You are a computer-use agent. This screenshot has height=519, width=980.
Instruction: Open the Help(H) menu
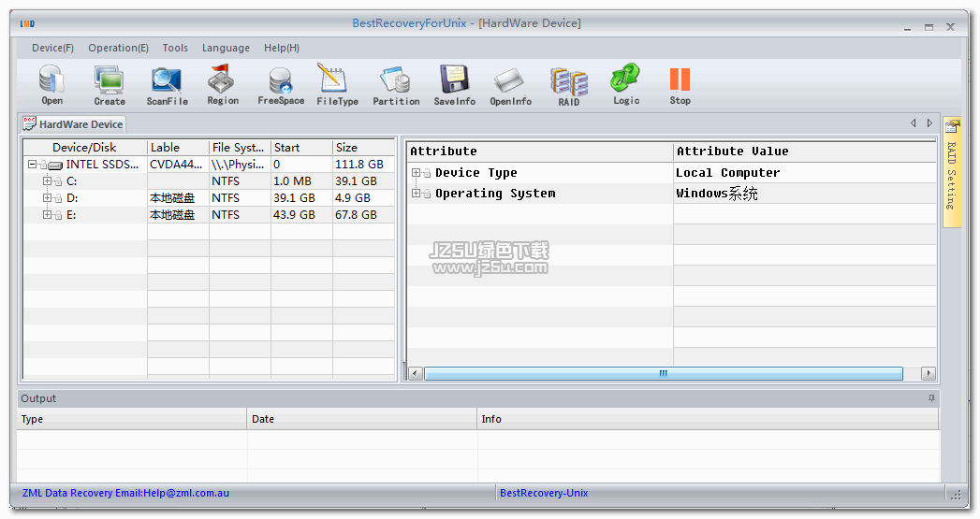coord(281,48)
